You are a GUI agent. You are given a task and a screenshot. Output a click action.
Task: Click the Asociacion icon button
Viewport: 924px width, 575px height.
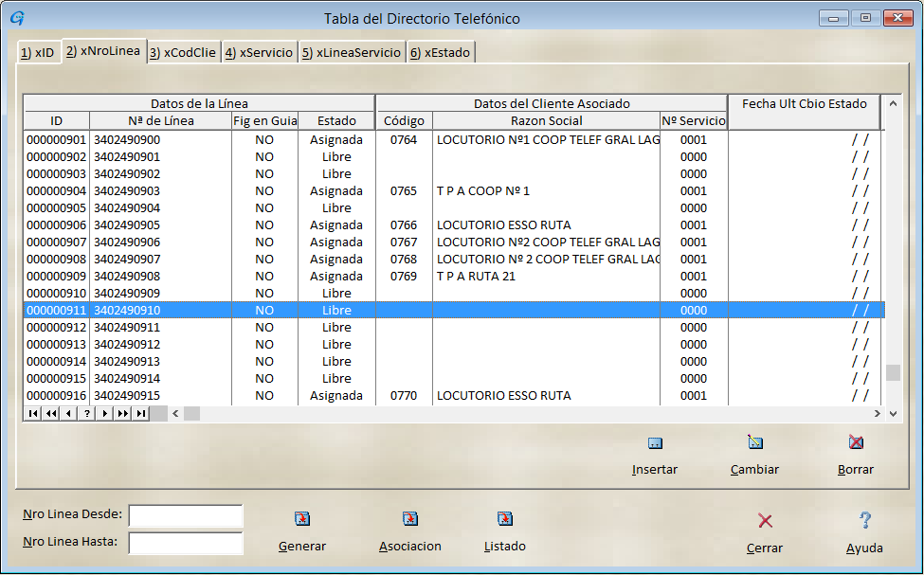pyautogui.click(x=410, y=518)
